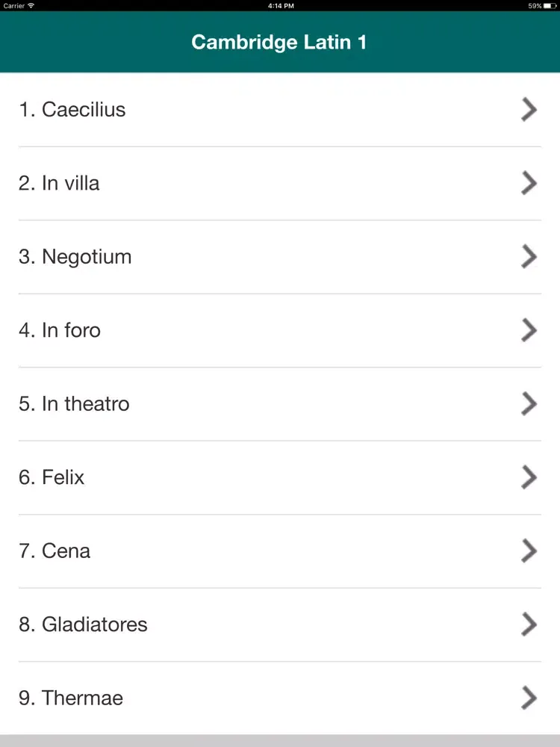Open the 1. Caecilius stage

click(72, 110)
